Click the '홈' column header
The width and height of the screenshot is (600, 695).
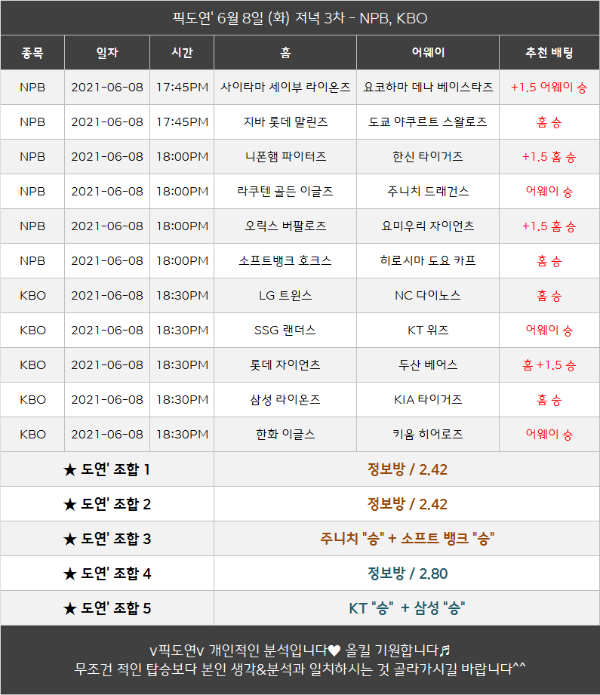285,53
